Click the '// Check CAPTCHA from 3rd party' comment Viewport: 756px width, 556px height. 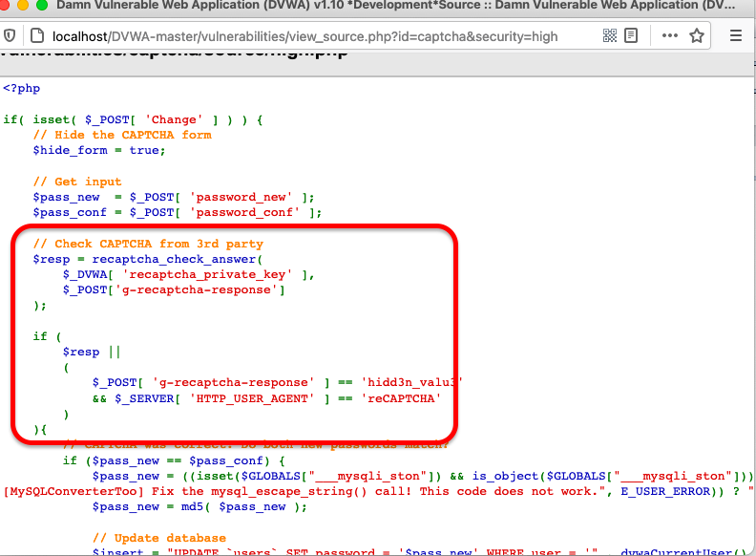tap(148, 244)
